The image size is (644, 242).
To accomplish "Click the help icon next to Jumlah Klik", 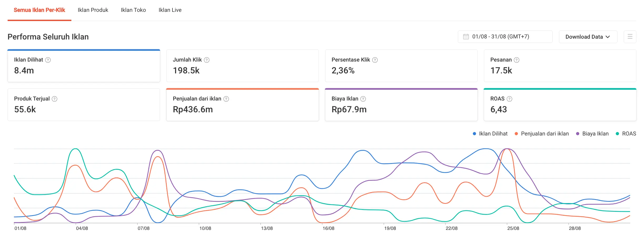I will coord(207,60).
